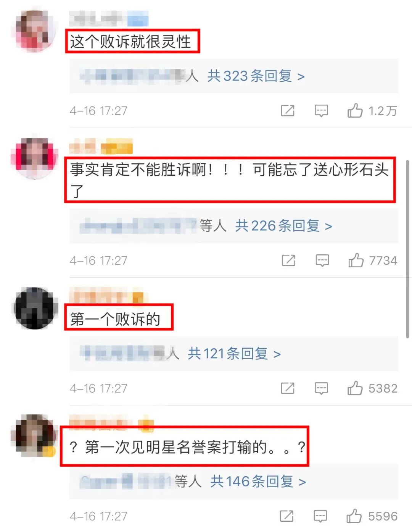The height and width of the screenshot is (532, 412).
Task: Open the dark avatar of third commenter
Action: [35, 308]
